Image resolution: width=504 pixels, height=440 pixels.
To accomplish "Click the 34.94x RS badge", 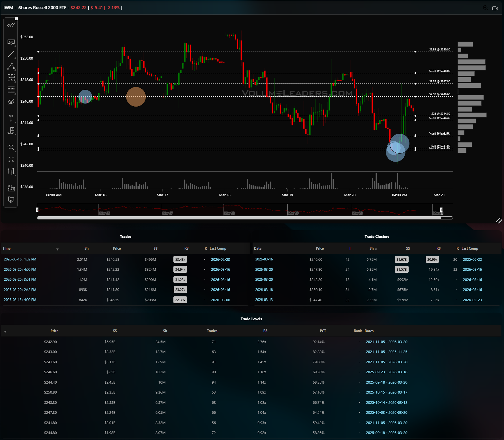I will [180, 270].
